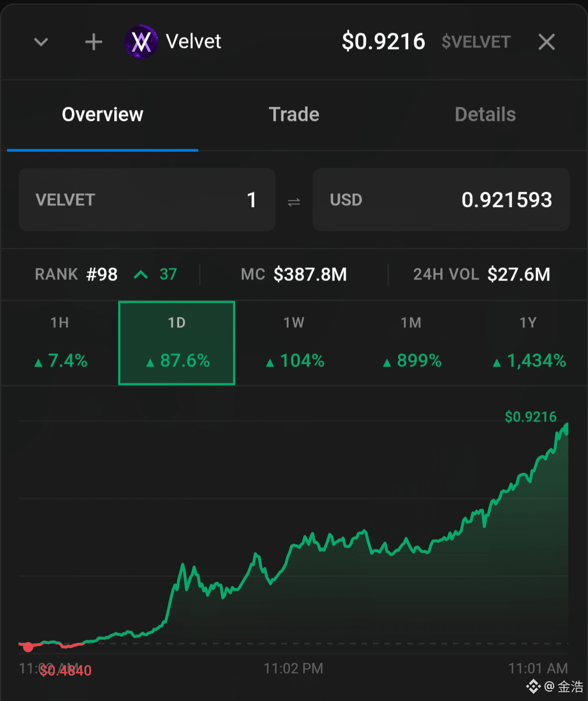This screenshot has width=588, height=701.
Task: Select the 1H timeframe
Action: [x=60, y=343]
